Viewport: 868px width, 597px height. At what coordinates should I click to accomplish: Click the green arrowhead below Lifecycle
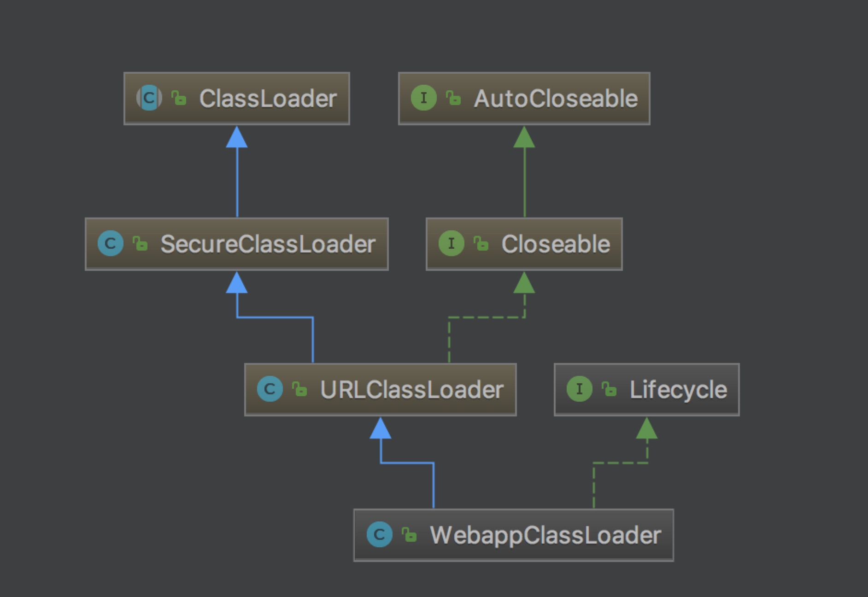coord(647,428)
